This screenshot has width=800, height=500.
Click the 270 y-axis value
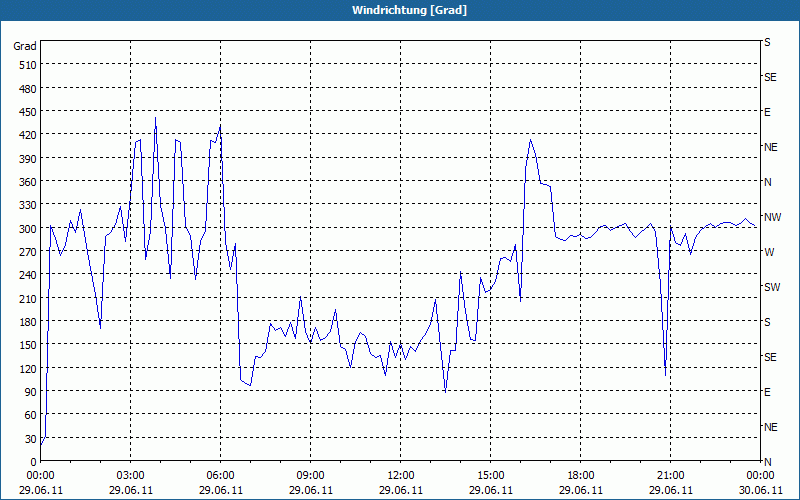(x=28, y=252)
